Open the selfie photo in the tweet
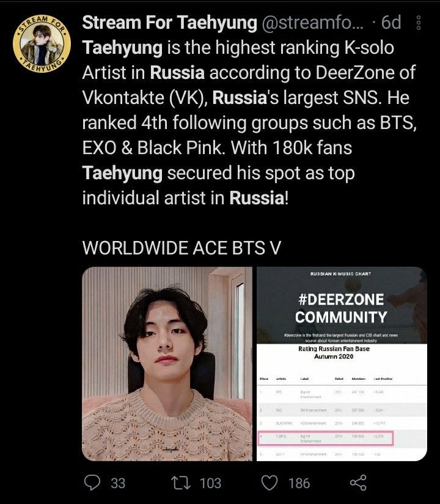The image size is (440, 504). click(x=167, y=363)
